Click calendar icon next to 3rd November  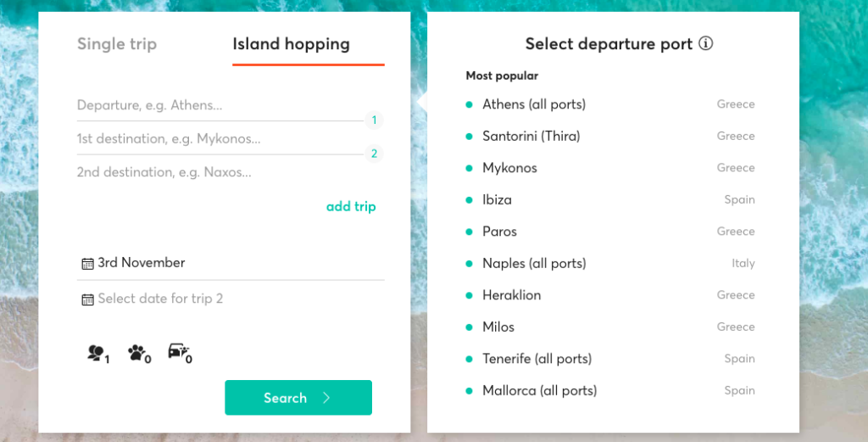[87, 264]
